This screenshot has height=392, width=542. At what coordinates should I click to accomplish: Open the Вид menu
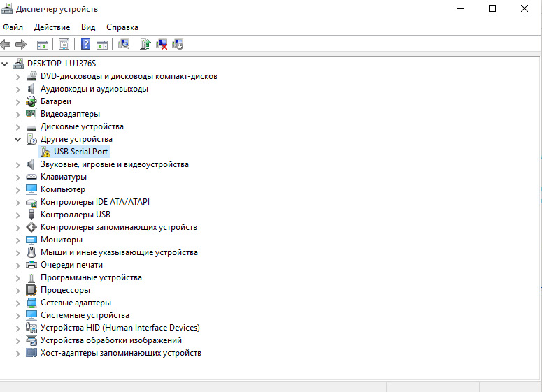tap(88, 27)
